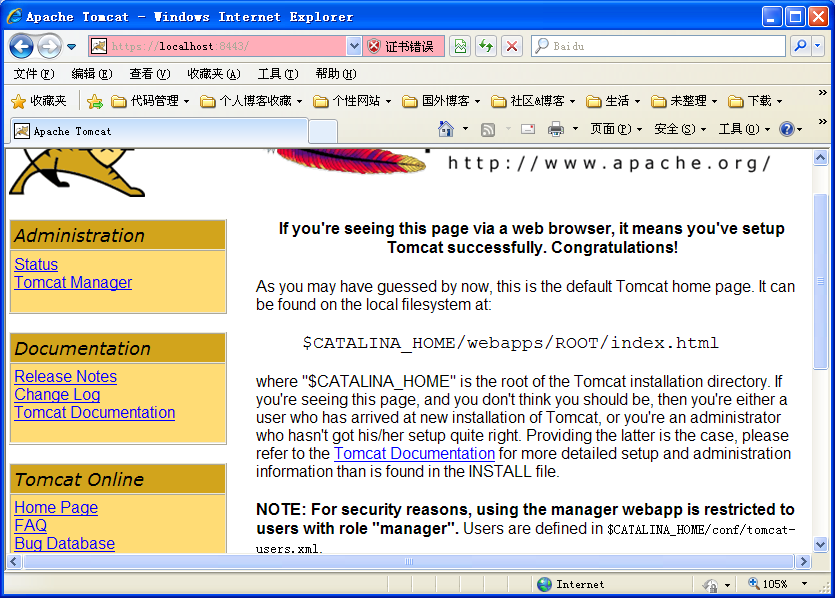Open the zoom level dropdown arrow
Screen dimensions: 835x598
point(804,584)
